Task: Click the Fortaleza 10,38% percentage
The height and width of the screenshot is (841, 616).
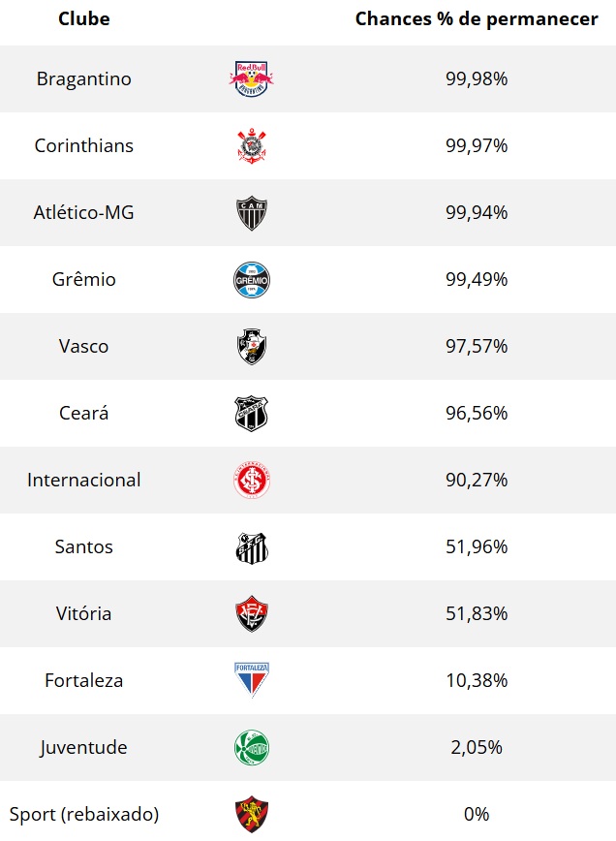Action: pos(476,681)
